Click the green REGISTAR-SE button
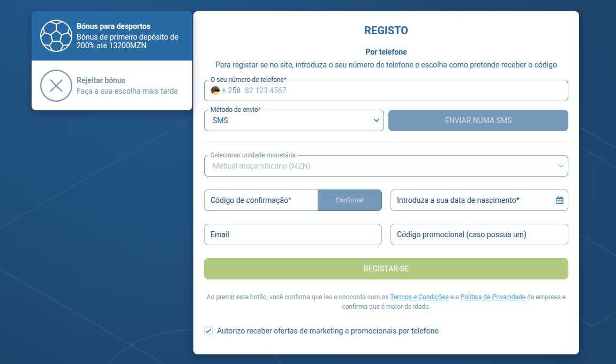 pyautogui.click(x=386, y=269)
